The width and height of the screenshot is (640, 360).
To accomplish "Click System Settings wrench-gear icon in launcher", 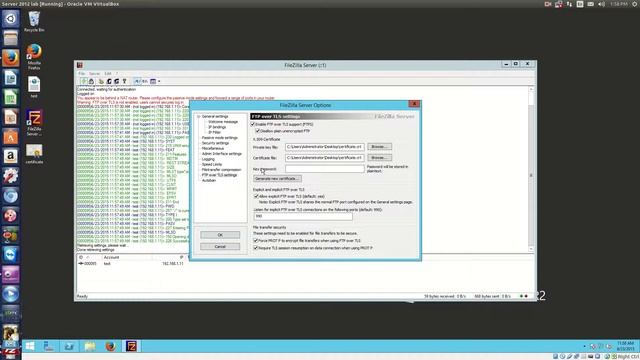I will pos(11,176).
